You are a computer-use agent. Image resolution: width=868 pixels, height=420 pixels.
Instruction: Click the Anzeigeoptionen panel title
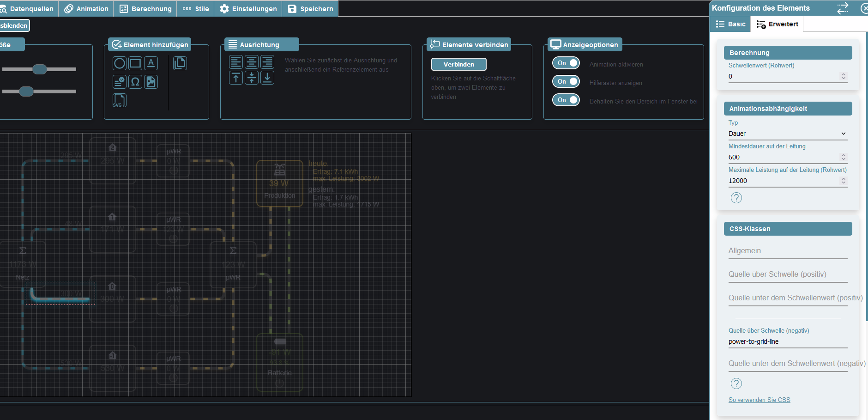click(x=585, y=44)
